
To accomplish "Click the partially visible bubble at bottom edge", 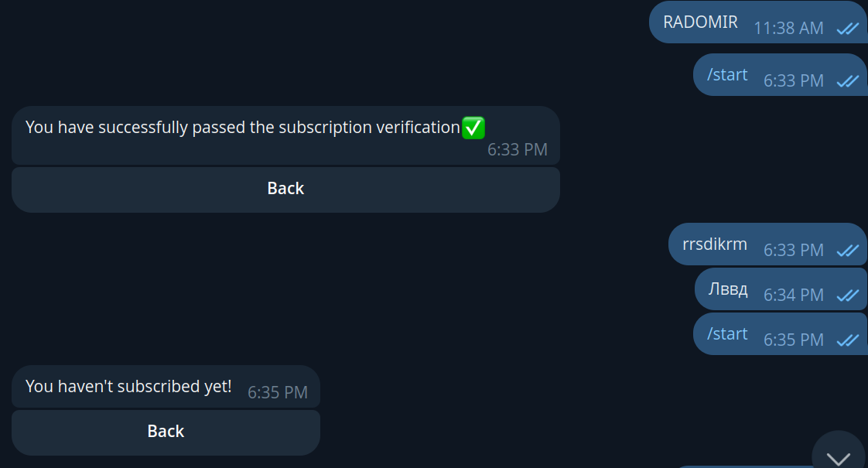I will pyautogui.click(x=774, y=464).
